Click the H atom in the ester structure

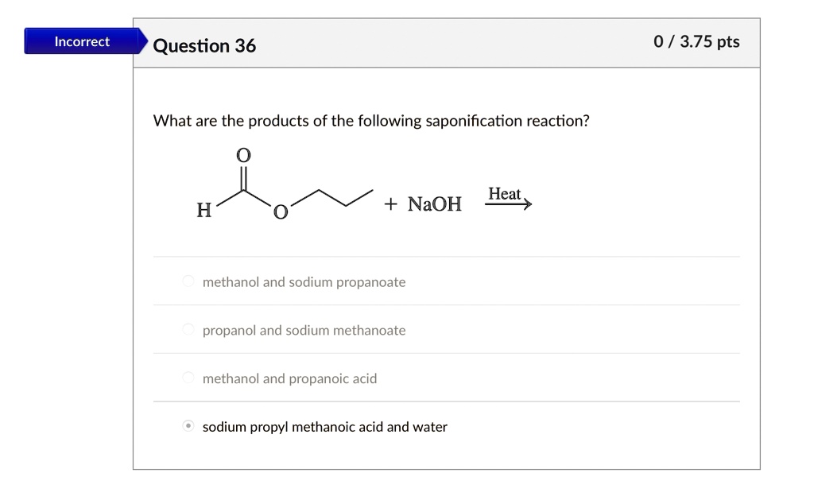[204, 210]
